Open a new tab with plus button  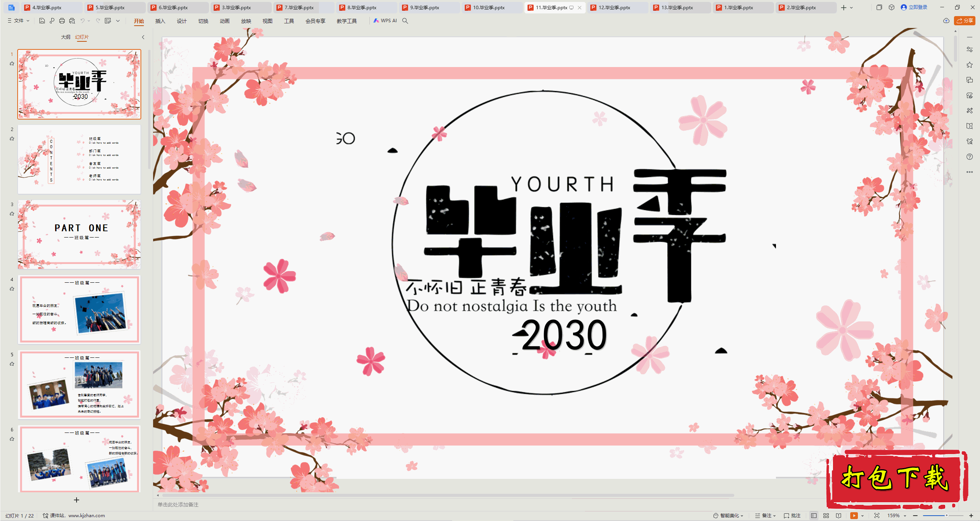[843, 7]
